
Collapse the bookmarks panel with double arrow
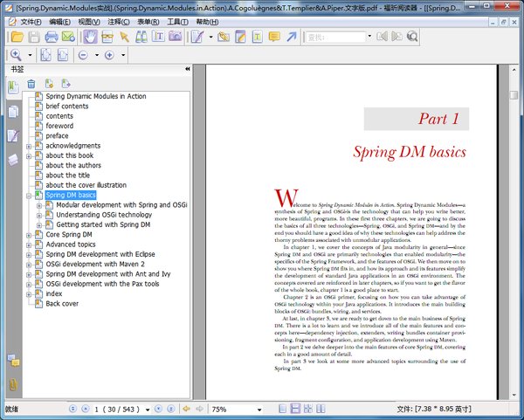click(188, 69)
